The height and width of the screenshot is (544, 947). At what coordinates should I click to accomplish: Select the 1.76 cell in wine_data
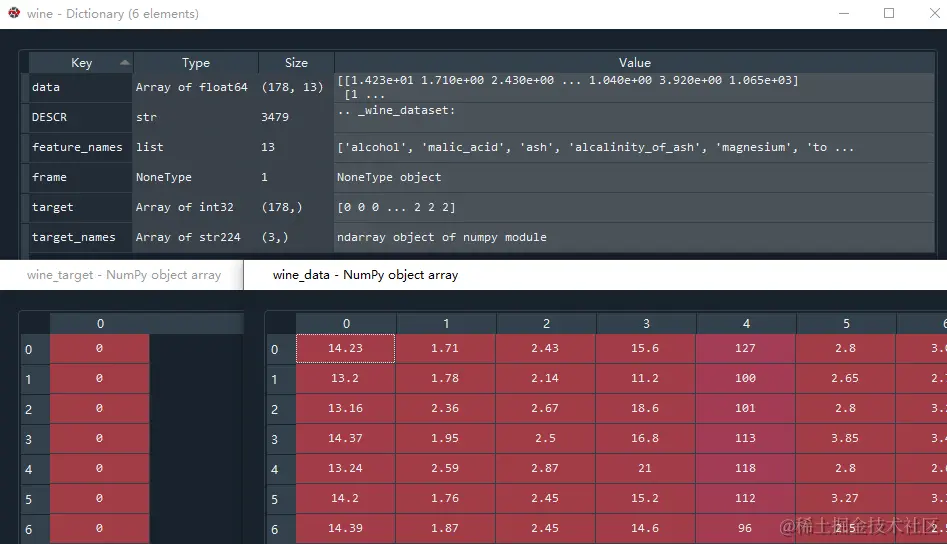point(445,499)
